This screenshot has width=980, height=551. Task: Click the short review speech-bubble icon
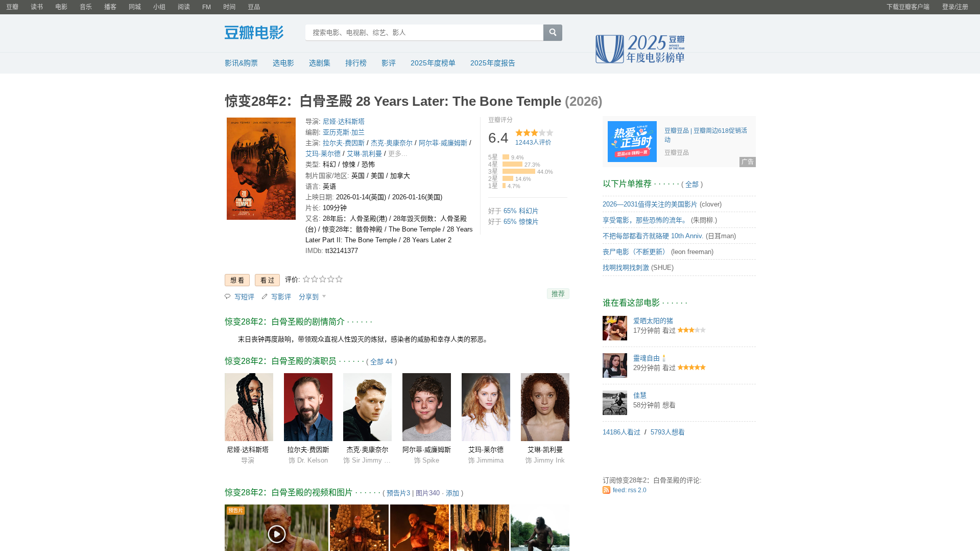[x=228, y=296]
